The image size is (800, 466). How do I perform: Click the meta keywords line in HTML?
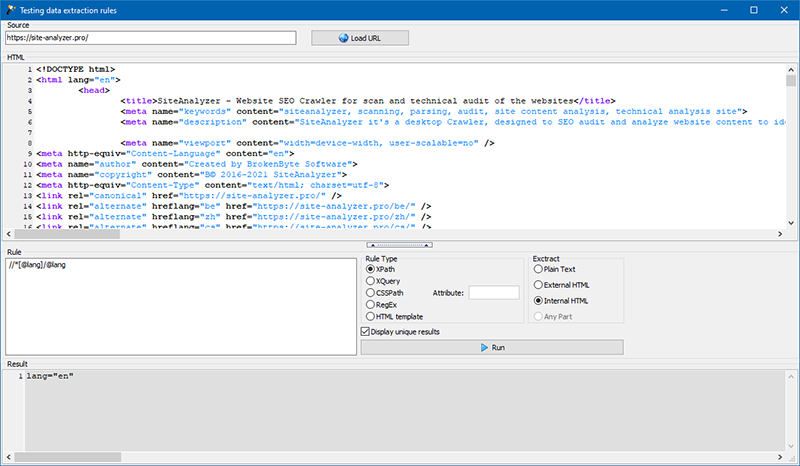click(434, 112)
